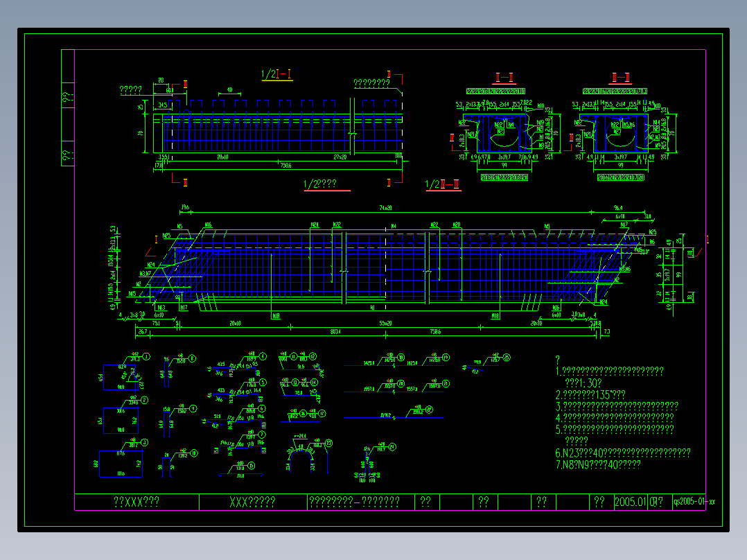Viewport: 747px width, 560px height.
Task: Click the II-II cross-section heading
Action: [x=504, y=77]
